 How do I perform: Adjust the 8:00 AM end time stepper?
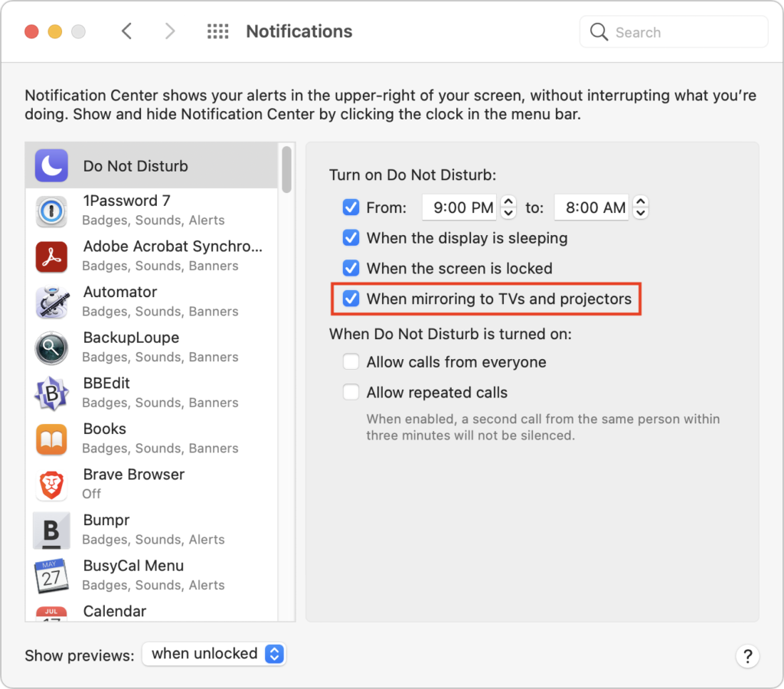(x=641, y=207)
